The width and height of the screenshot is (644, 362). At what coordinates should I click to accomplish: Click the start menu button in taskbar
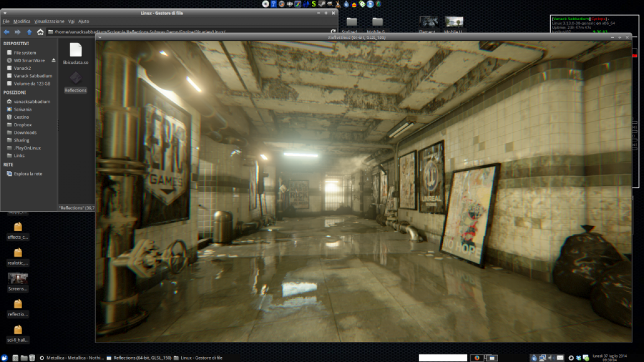5,358
